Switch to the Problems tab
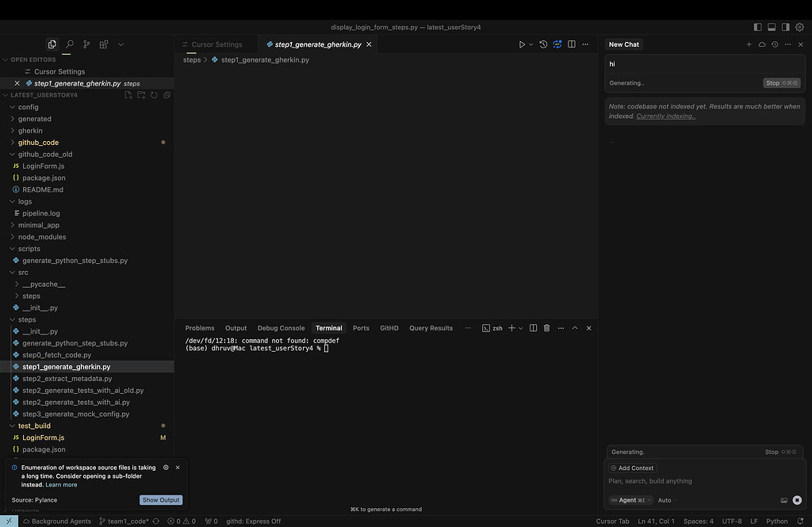Viewport: 812px width, 527px height. 200,327
